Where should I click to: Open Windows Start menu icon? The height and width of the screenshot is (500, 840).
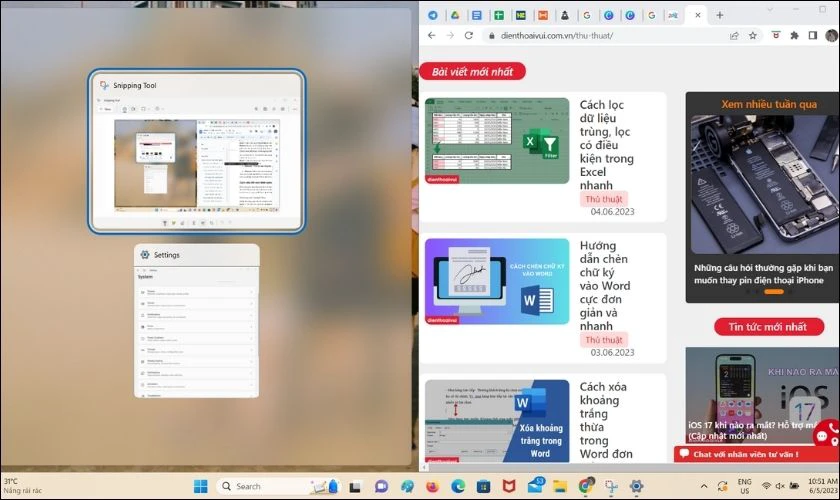click(x=200, y=486)
